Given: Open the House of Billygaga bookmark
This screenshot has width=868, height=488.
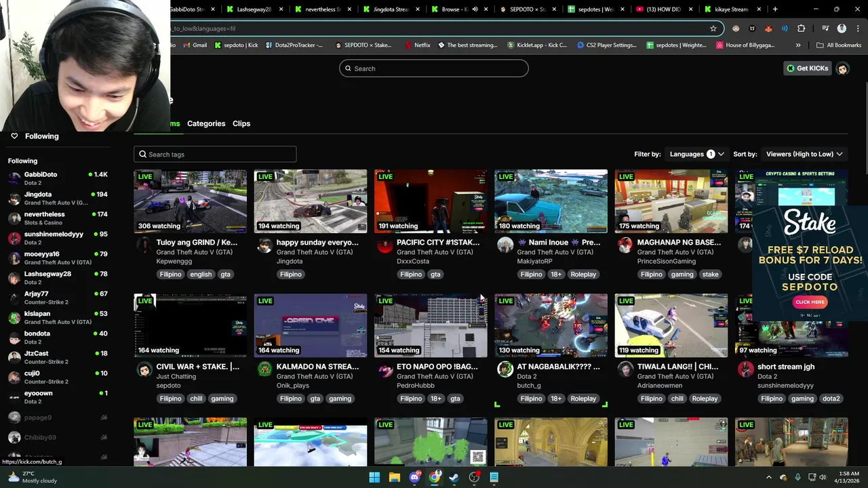Looking at the screenshot, I should coord(745,45).
